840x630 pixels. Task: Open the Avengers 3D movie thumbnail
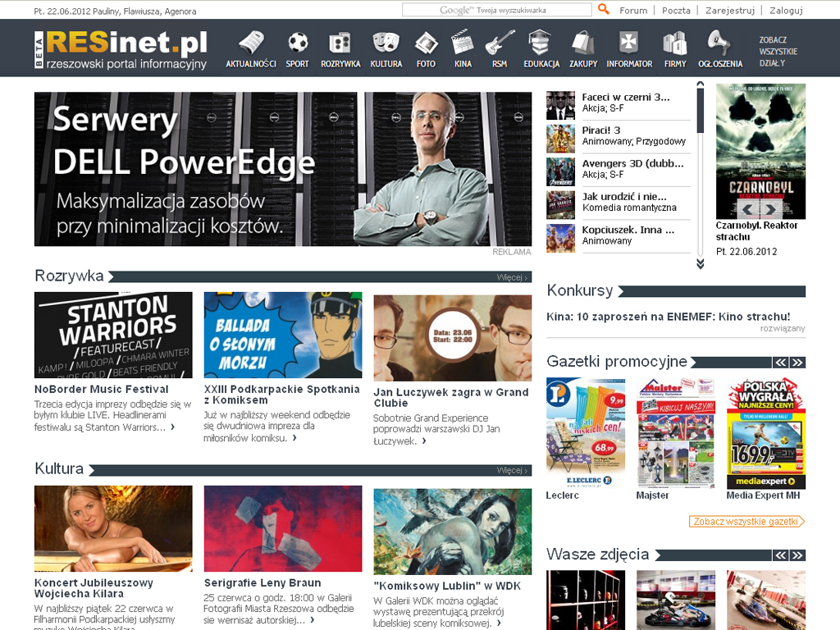[x=560, y=171]
